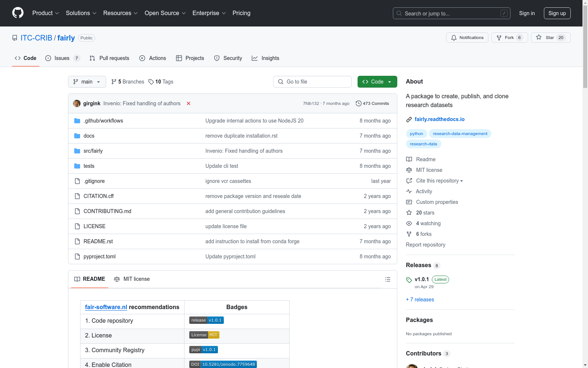Click the Notifications bell button

[467, 38]
